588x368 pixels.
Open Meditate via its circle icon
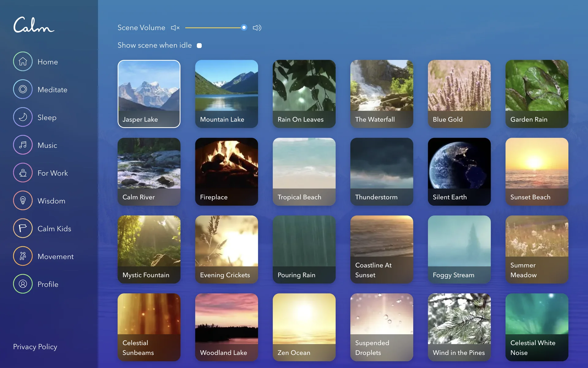pos(23,89)
